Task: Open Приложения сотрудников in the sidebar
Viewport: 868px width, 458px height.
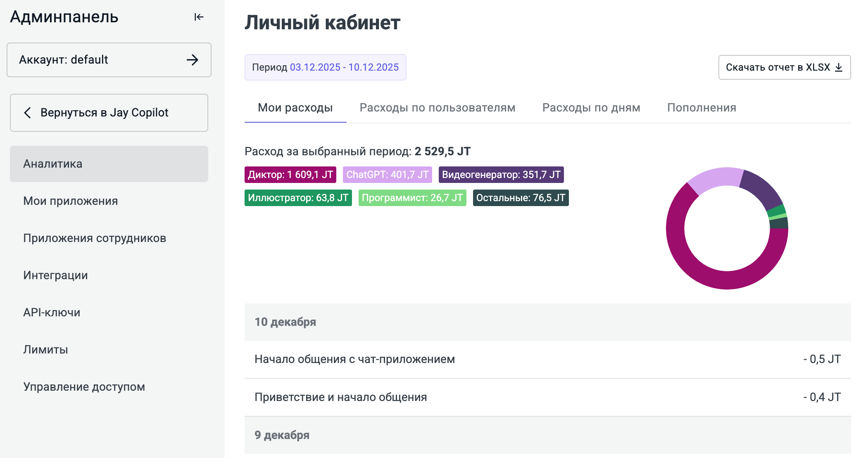Action: [x=95, y=238]
